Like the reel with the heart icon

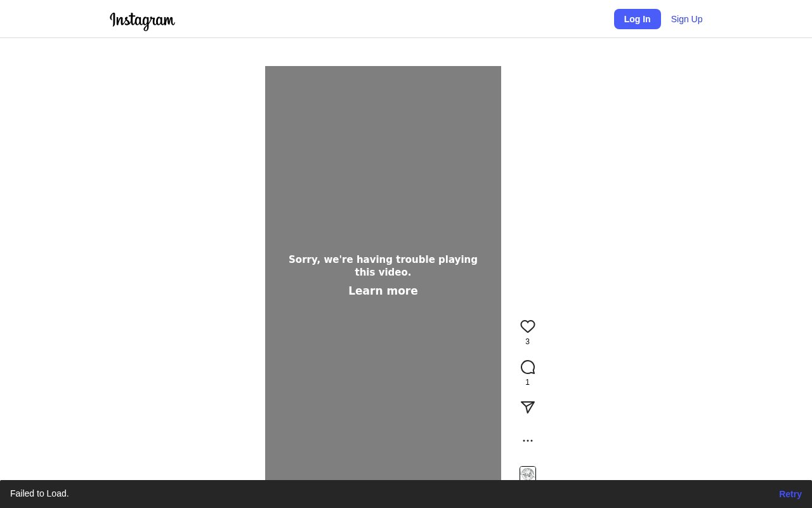click(x=527, y=326)
